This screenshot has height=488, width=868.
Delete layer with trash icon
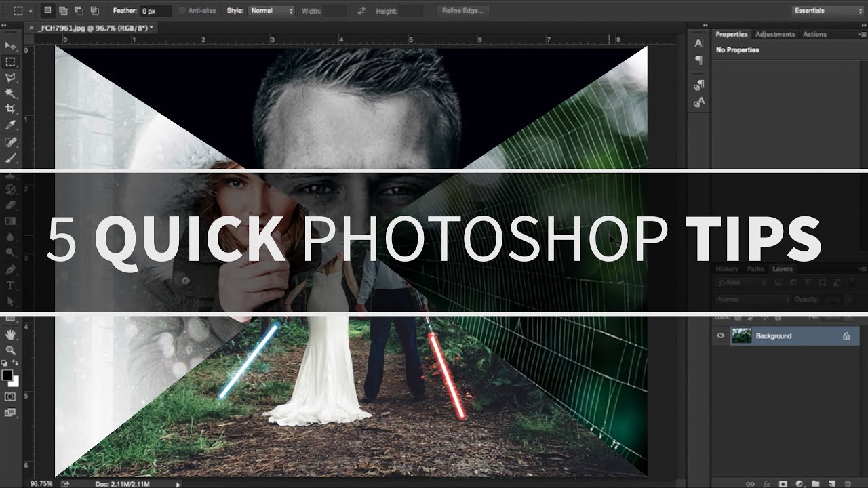coord(848,483)
